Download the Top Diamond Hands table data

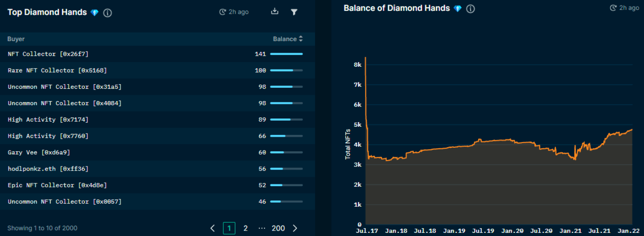coord(274,12)
